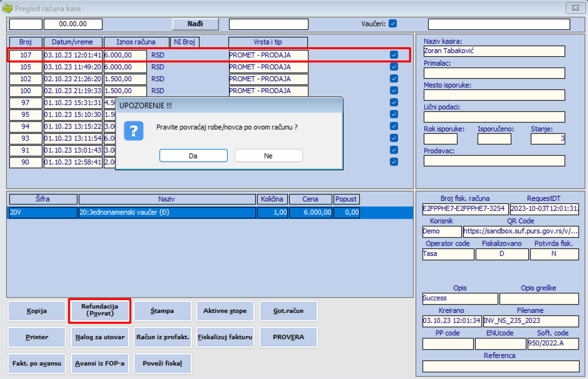The height and width of the screenshot is (379, 588).
Task: Open Aktivne stope button
Action: coord(225,311)
